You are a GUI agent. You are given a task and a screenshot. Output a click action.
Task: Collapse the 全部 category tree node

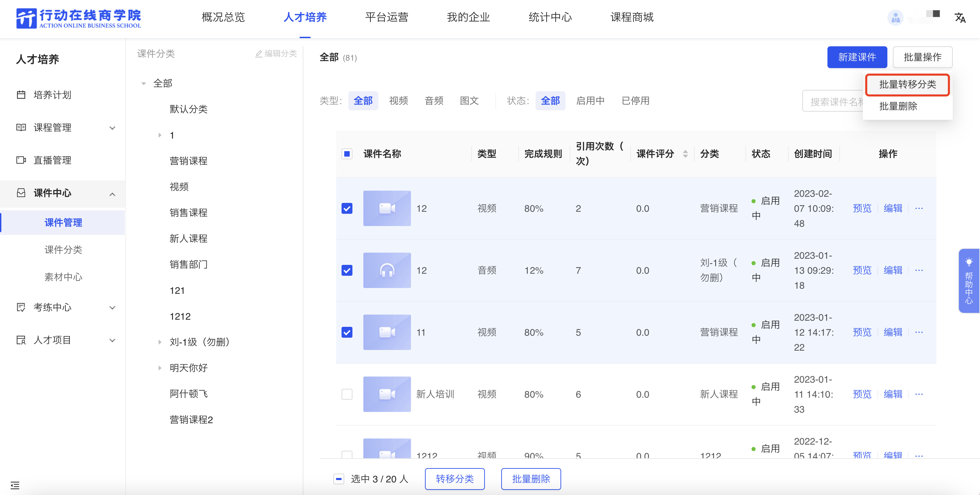click(x=143, y=83)
